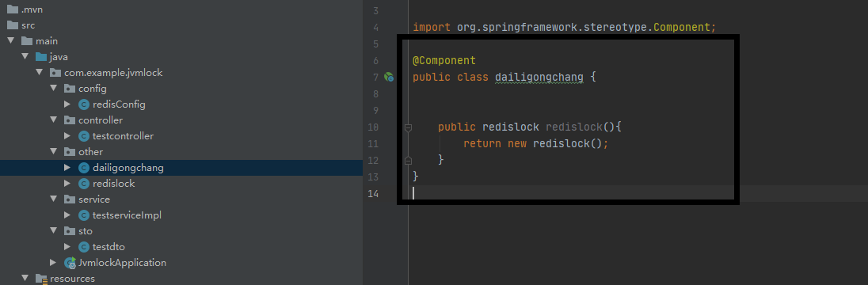Click the Spring bean gutter icon on line 7
Viewport: 868px width, 285px height.
tap(389, 78)
